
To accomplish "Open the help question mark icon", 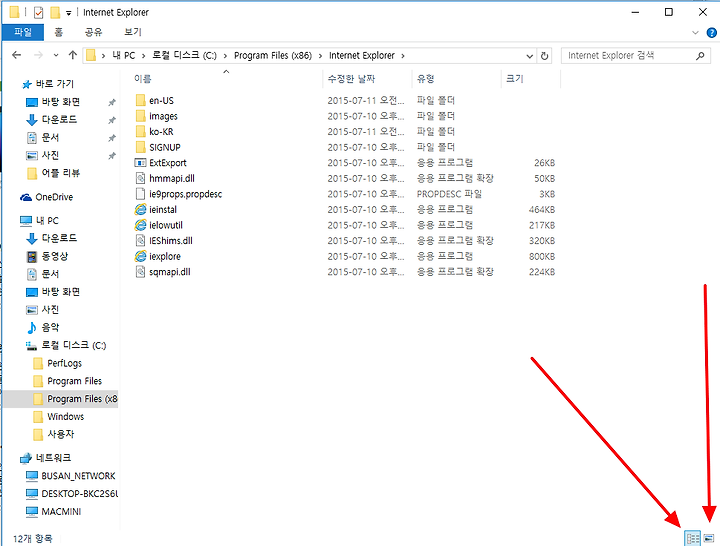I will (x=711, y=33).
